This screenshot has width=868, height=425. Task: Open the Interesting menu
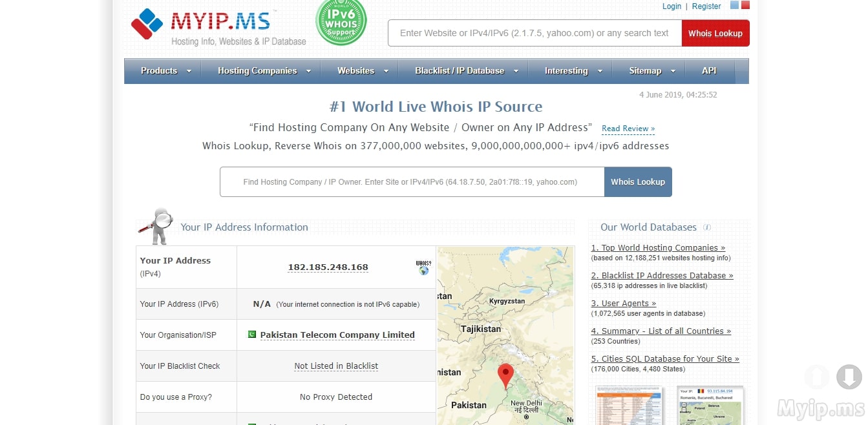tap(566, 71)
